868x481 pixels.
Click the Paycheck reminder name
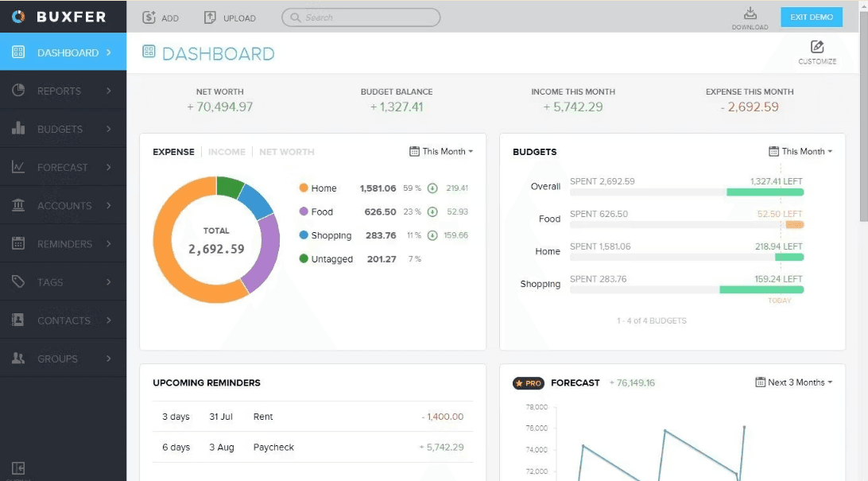point(273,447)
